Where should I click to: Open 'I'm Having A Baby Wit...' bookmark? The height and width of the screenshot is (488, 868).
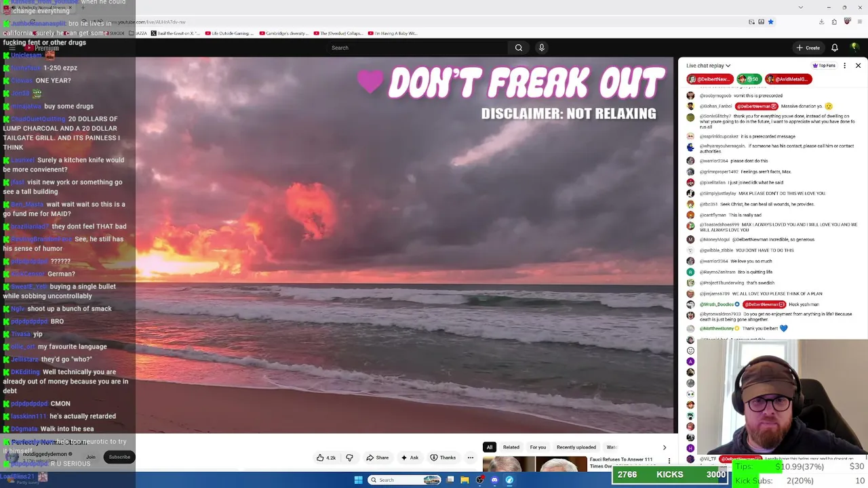pos(393,33)
